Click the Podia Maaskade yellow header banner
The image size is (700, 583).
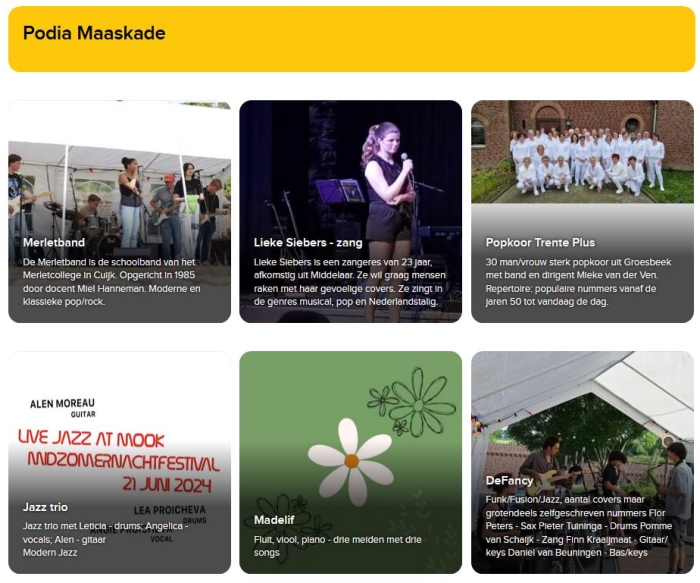351,39
